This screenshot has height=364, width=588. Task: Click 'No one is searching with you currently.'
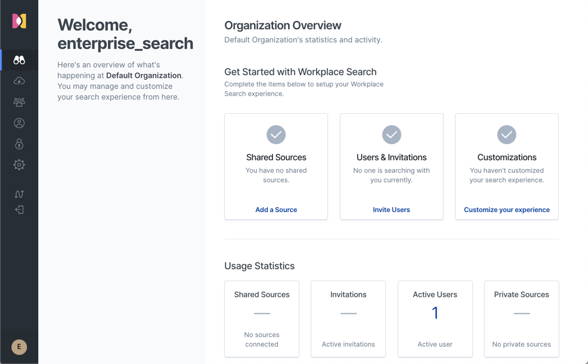pos(391,175)
